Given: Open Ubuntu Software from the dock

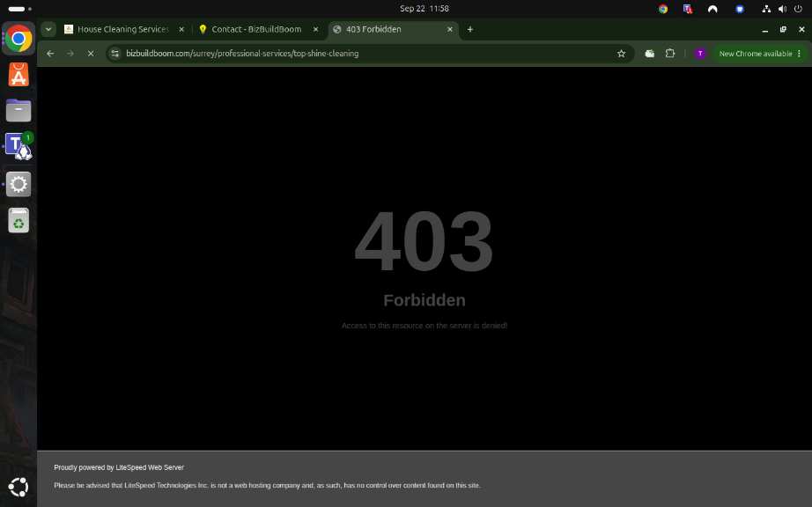Looking at the screenshot, I should coord(18,75).
